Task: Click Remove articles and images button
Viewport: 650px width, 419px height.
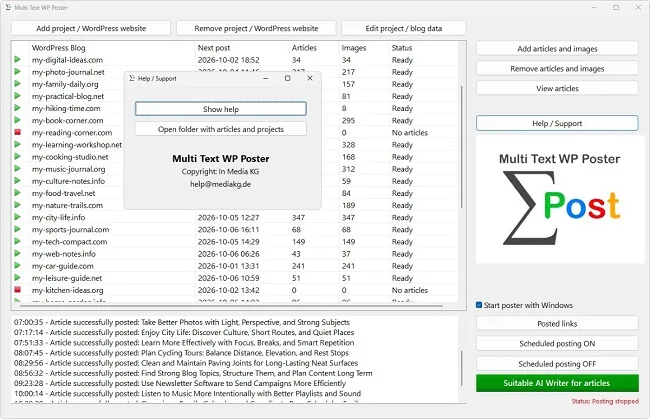Action: [557, 68]
